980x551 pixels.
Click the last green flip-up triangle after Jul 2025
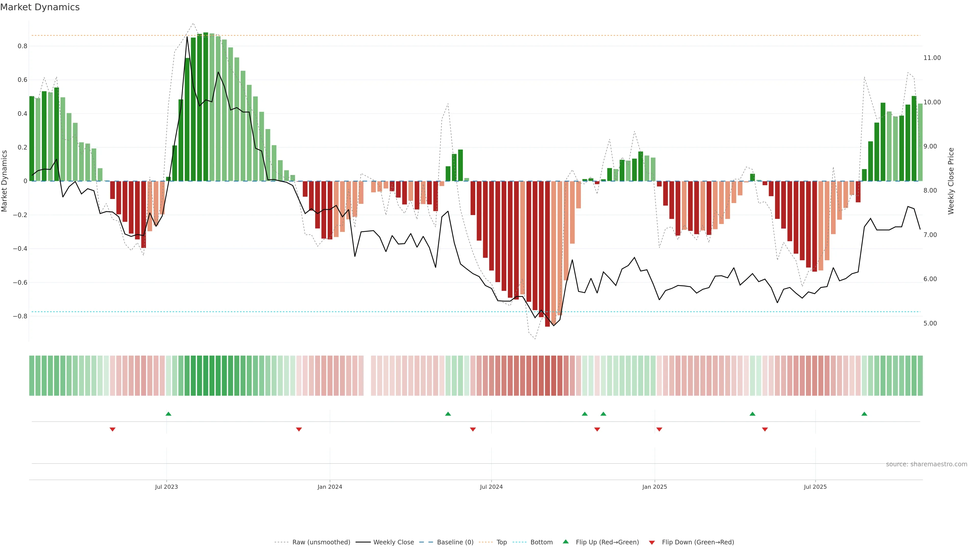[864, 414]
